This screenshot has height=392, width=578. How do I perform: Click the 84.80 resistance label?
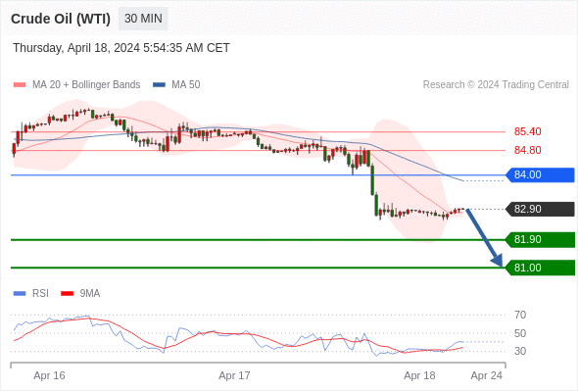[528, 151]
